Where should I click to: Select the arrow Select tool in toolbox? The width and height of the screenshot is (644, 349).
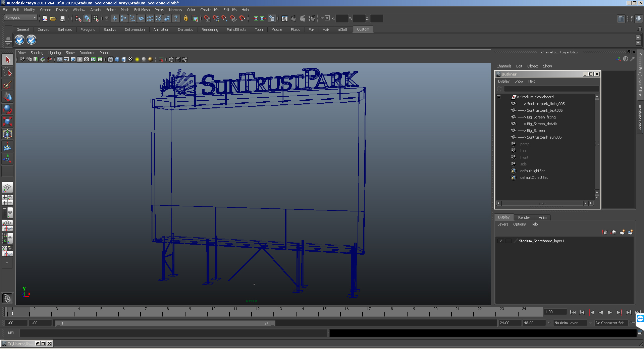pos(7,60)
